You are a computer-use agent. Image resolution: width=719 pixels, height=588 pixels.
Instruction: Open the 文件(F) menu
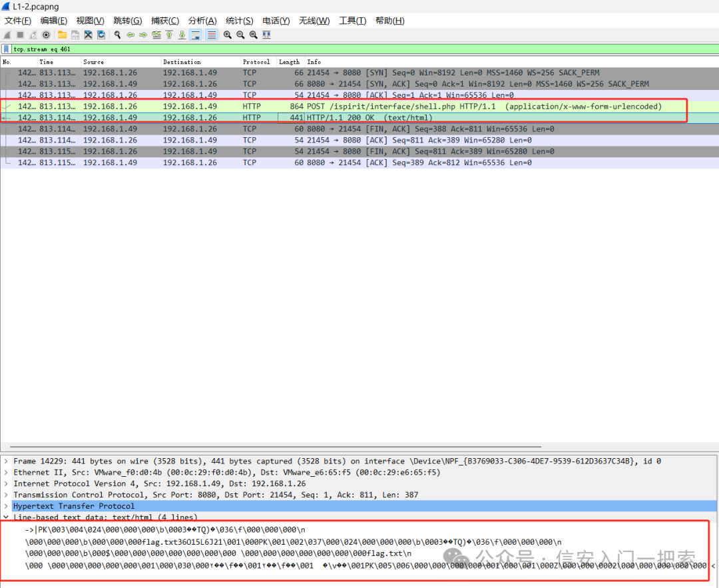tap(18, 21)
